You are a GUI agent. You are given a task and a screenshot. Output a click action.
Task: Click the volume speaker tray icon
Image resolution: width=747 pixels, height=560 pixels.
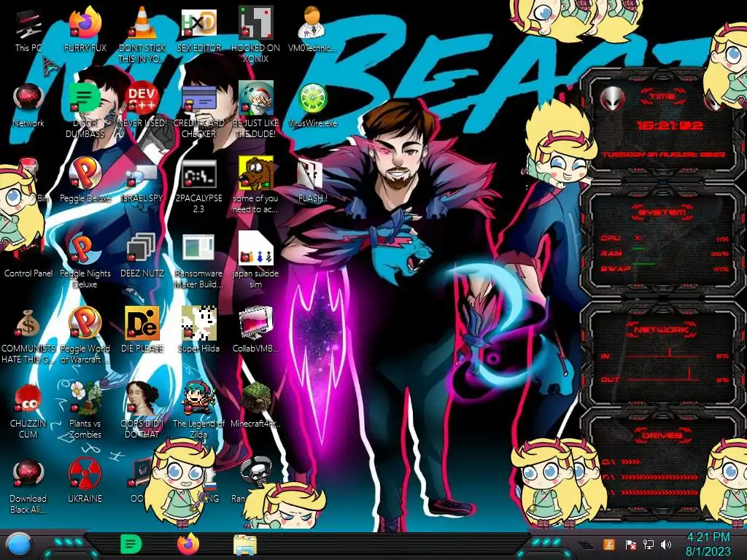665,545
